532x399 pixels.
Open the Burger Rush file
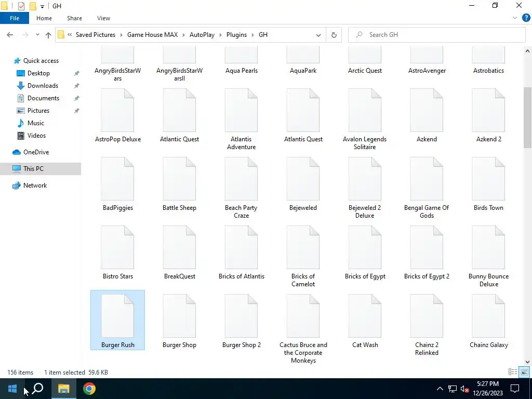point(117,320)
